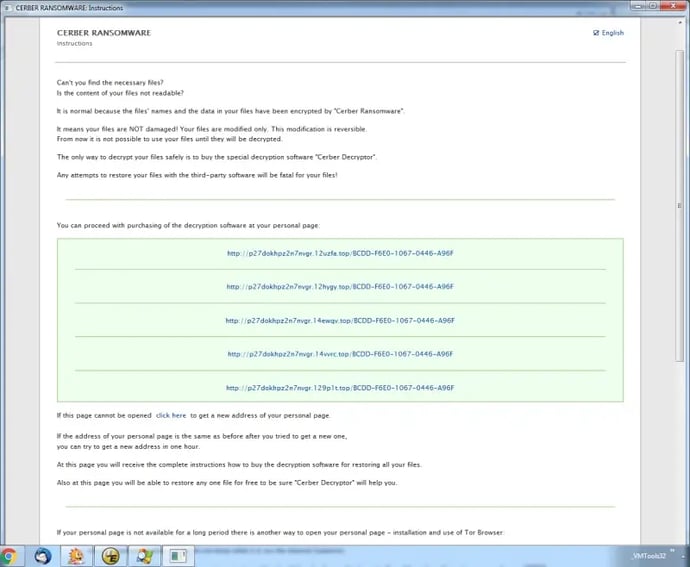Open the link containing 12hygy.top
The width and height of the screenshot is (690, 567).
(x=340, y=286)
